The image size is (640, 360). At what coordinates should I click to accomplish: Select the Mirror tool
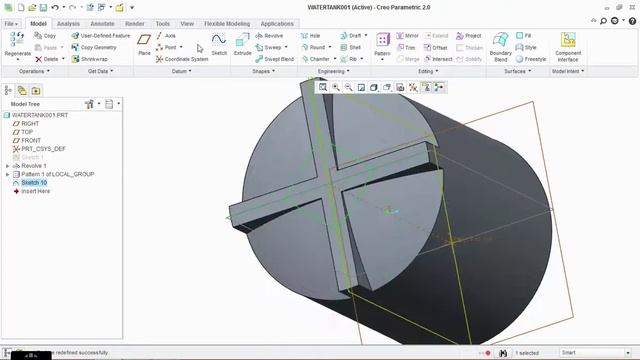[x=408, y=36]
